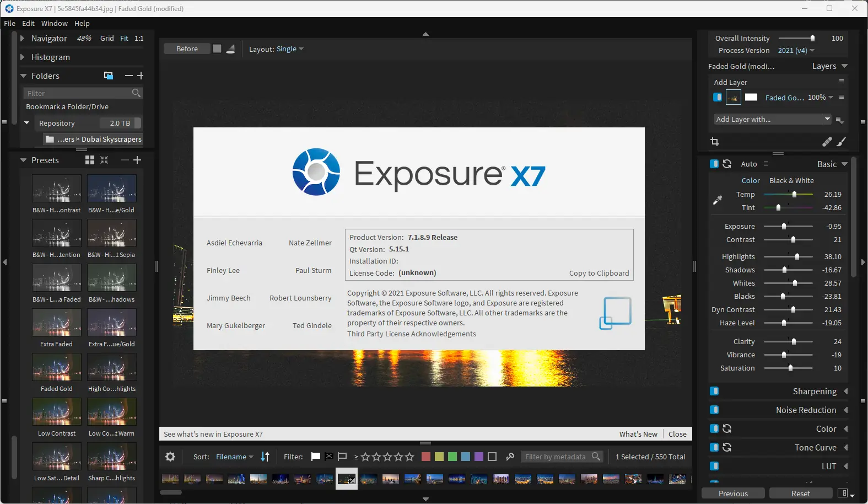The height and width of the screenshot is (504, 868).
Task: Set navigator zoom to 1:1
Action: [x=139, y=38]
